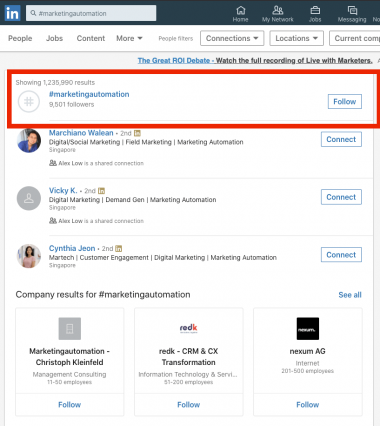Open the Current companies filter
This screenshot has height=426, width=380.
[x=355, y=38]
